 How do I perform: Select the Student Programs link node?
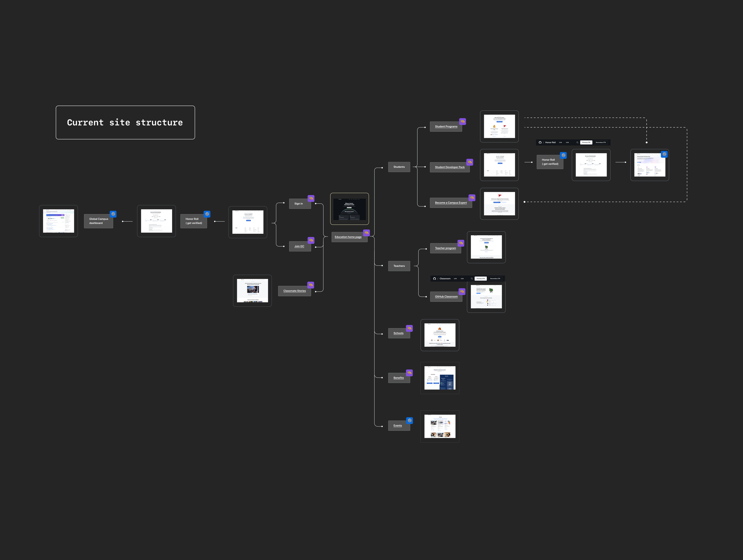click(446, 127)
